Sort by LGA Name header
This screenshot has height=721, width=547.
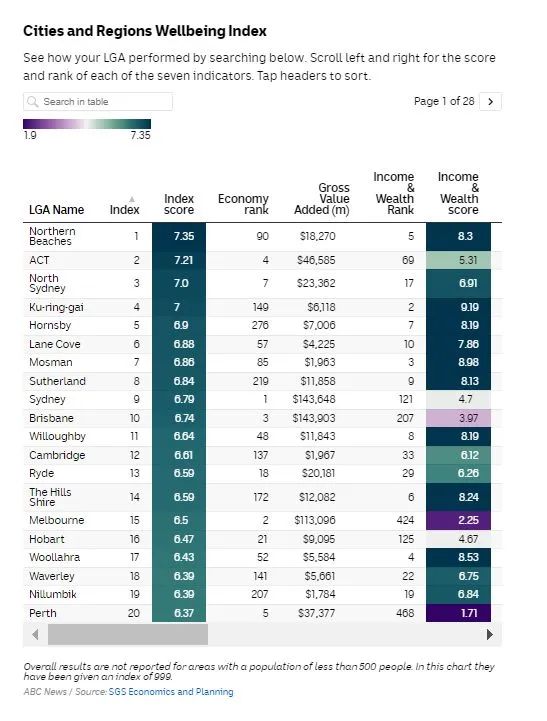(x=57, y=210)
